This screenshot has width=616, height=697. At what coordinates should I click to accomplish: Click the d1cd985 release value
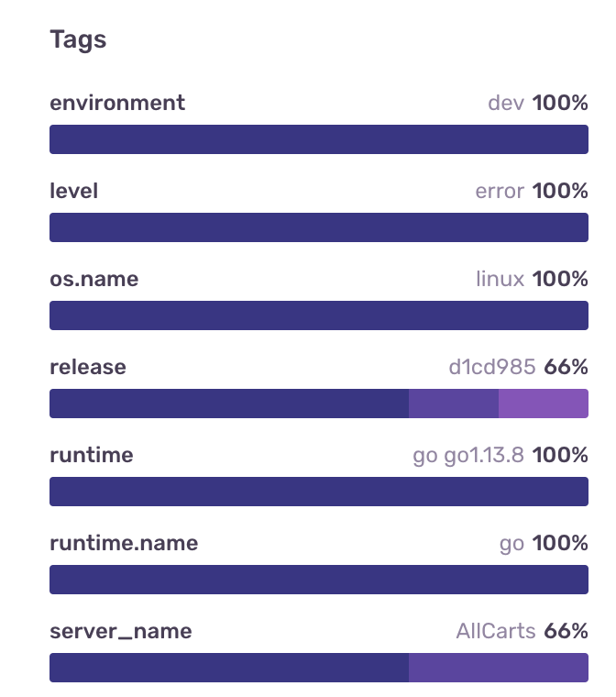click(x=491, y=367)
